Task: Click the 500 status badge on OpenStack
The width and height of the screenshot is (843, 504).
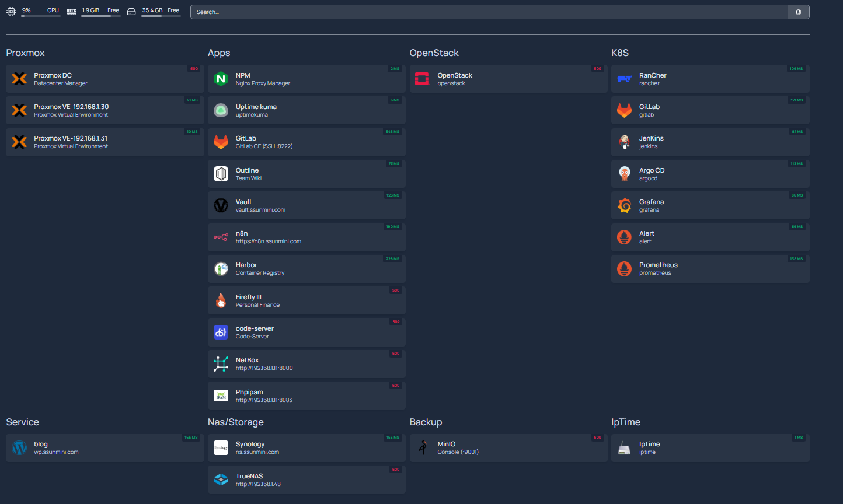Action: coord(597,69)
